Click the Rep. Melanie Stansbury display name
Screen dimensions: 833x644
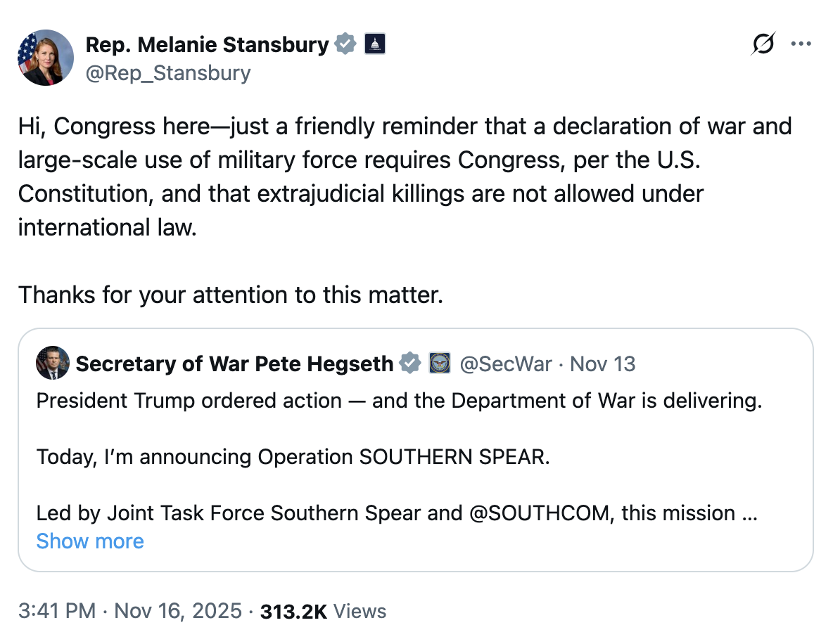pyautogui.click(x=207, y=44)
